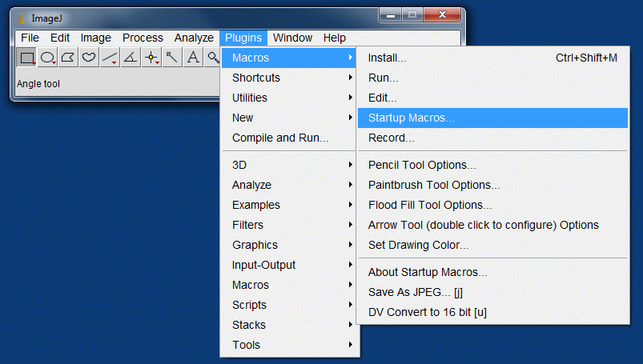Open Pencil Tool Options...
Image resolution: width=643 pixels, height=364 pixels.
pos(493,165)
